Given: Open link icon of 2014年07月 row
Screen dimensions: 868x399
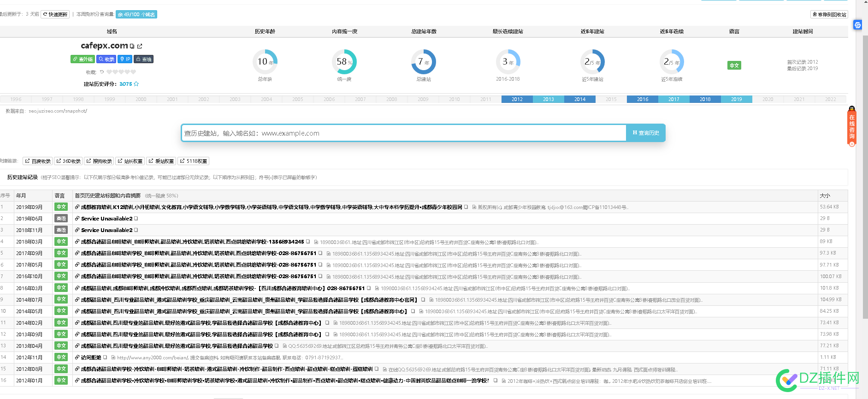Looking at the screenshot, I should point(77,300).
